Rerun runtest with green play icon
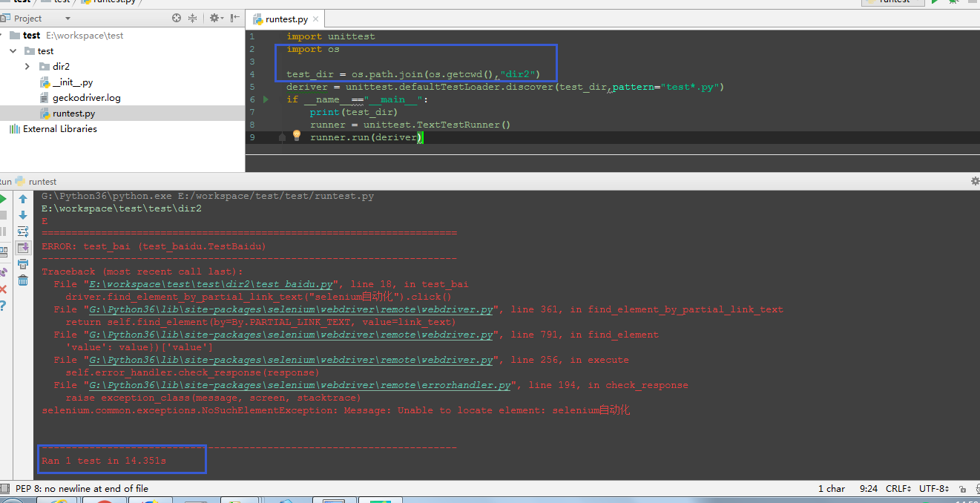 click(3, 199)
